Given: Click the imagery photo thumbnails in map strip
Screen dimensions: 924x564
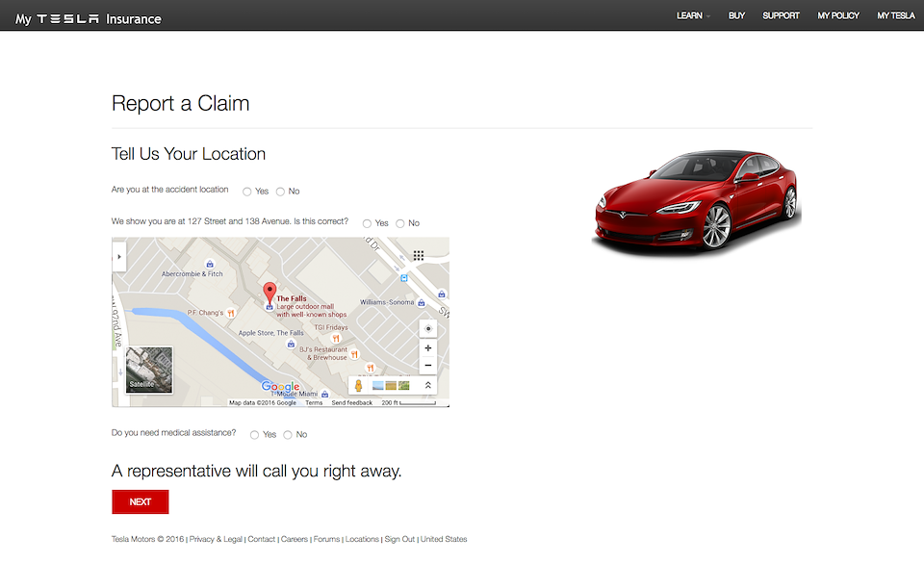Looking at the screenshot, I should click(392, 385).
